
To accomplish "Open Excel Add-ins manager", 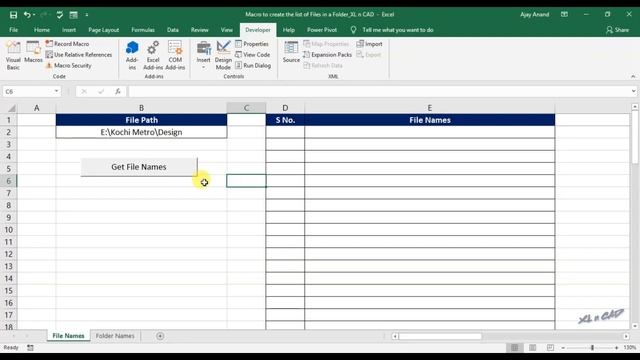I will pos(153,56).
